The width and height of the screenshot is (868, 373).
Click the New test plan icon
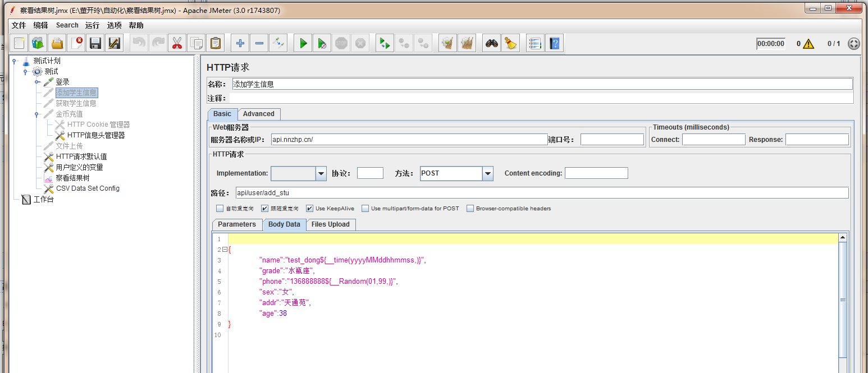click(x=20, y=43)
